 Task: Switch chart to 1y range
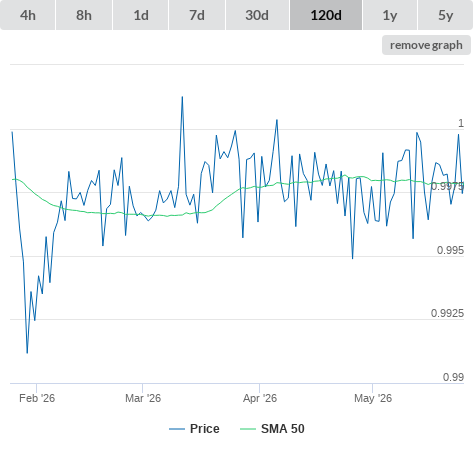[x=390, y=15]
